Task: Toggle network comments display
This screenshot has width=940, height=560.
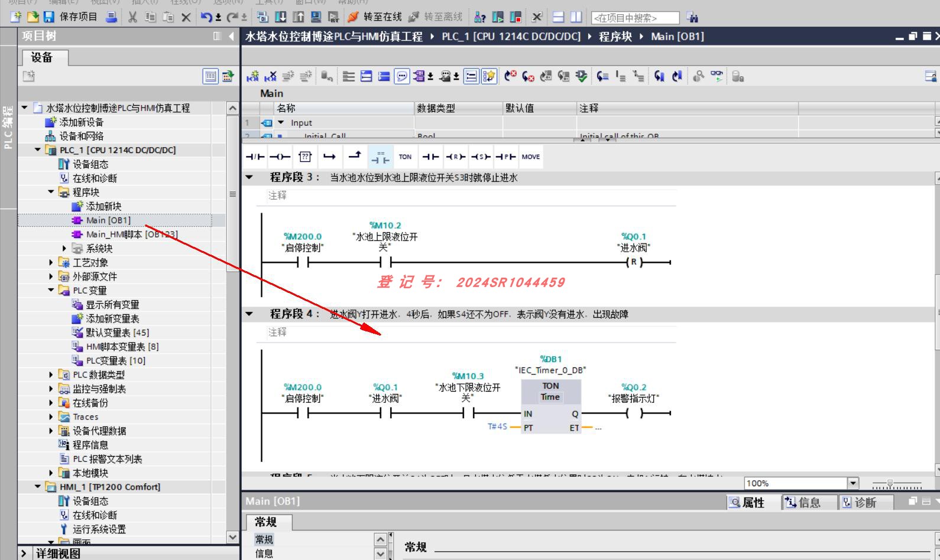Action: point(402,76)
